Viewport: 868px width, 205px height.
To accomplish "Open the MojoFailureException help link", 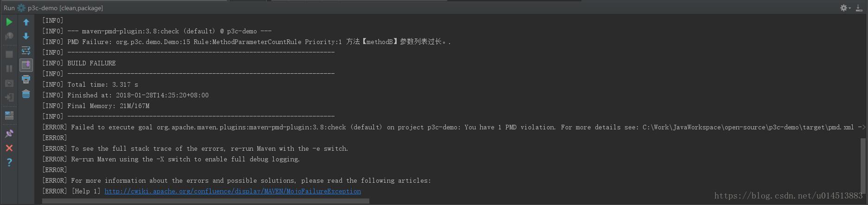I will coord(232,191).
